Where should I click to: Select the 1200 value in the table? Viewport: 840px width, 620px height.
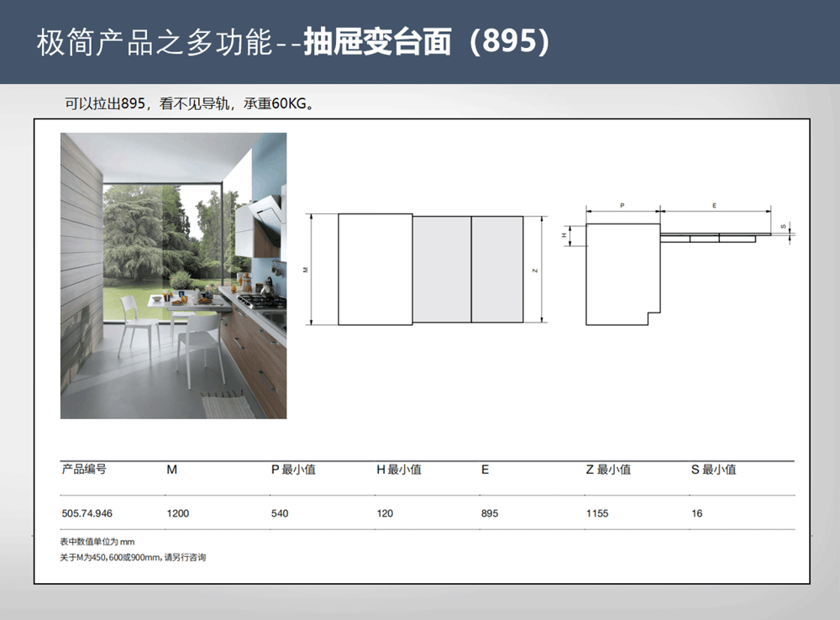pyautogui.click(x=177, y=513)
